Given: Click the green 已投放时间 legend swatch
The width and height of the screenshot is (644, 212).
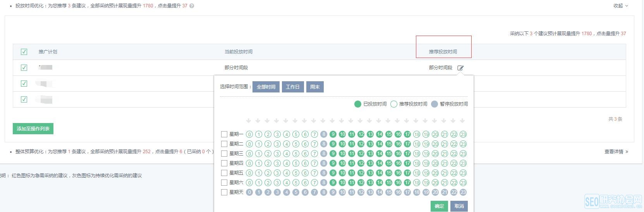Looking at the screenshot, I should click(357, 104).
